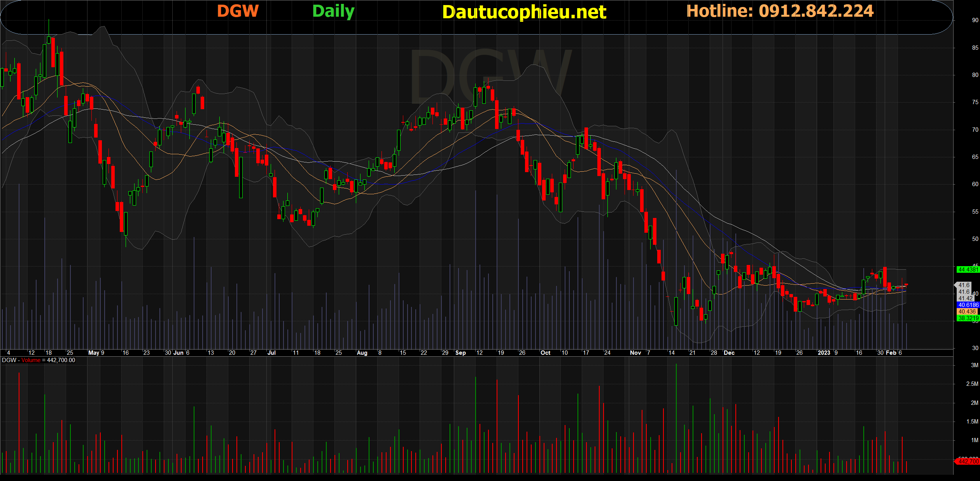Click the Nov label on date axis

[x=635, y=353]
